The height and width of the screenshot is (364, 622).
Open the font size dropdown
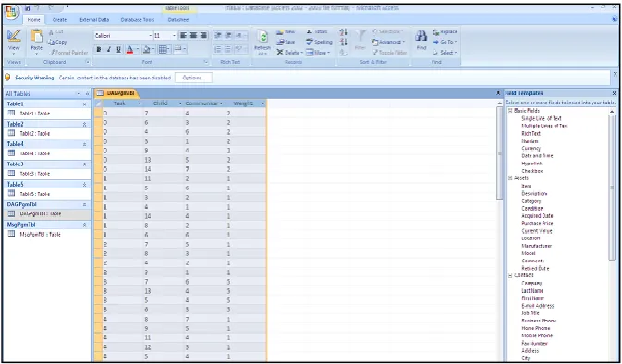(174, 36)
